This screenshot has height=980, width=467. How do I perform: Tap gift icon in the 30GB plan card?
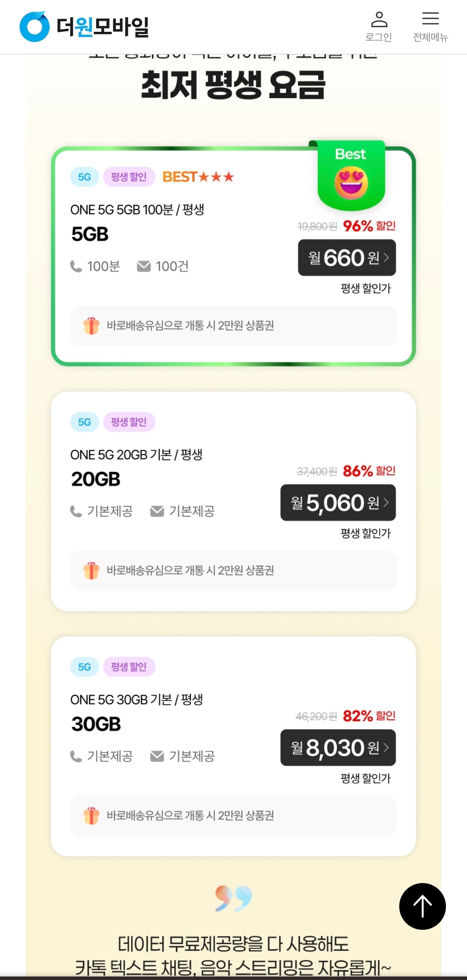[x=91, y=816]
